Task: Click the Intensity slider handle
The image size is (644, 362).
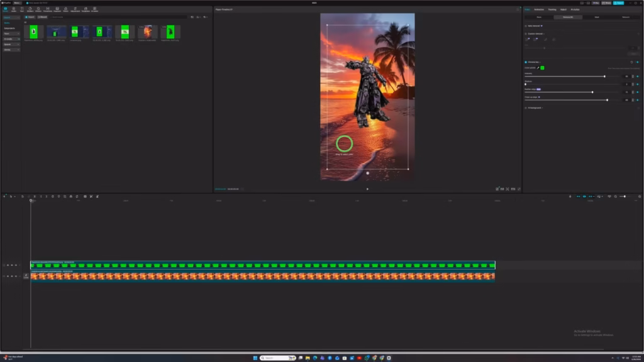Action: [604, 76]
